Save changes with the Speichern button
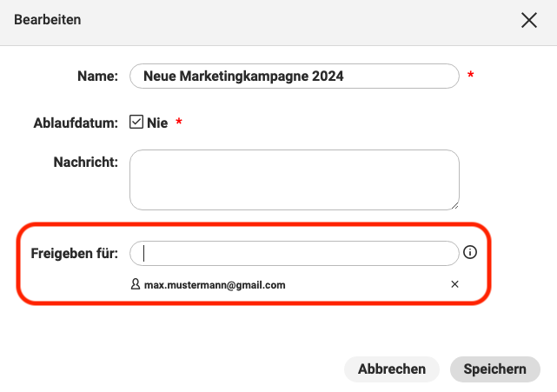The width and height of the screenshot is (557, 392). [x=494, y=369]
